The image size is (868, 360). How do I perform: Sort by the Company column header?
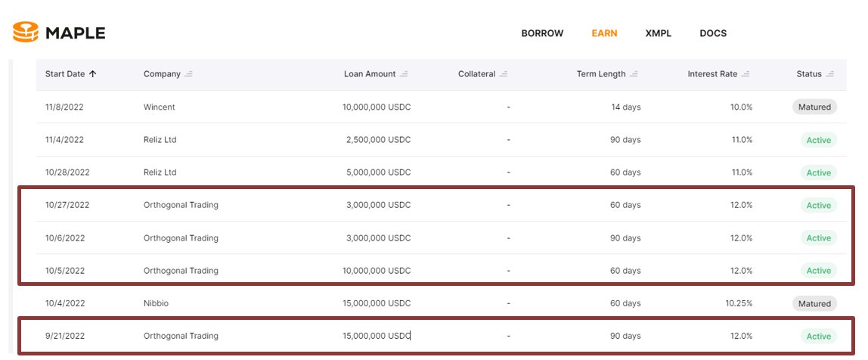coord(162,73)
